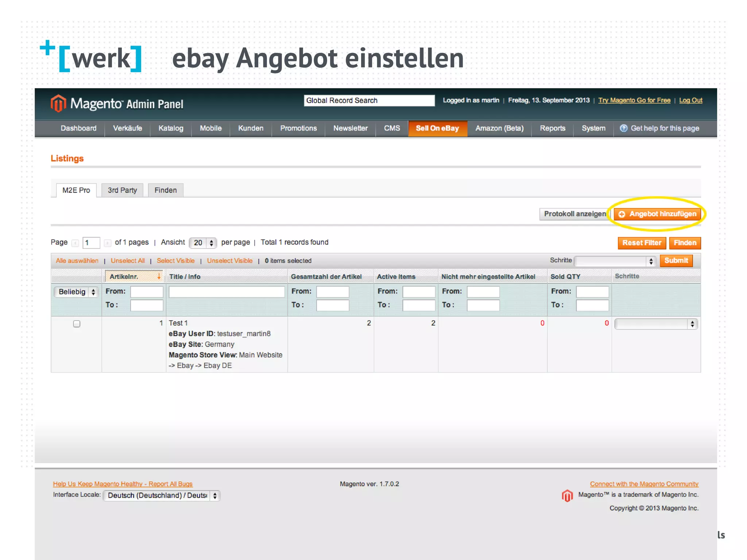Click the page number input field
The image size is (747, 560).
coord(91,243)
